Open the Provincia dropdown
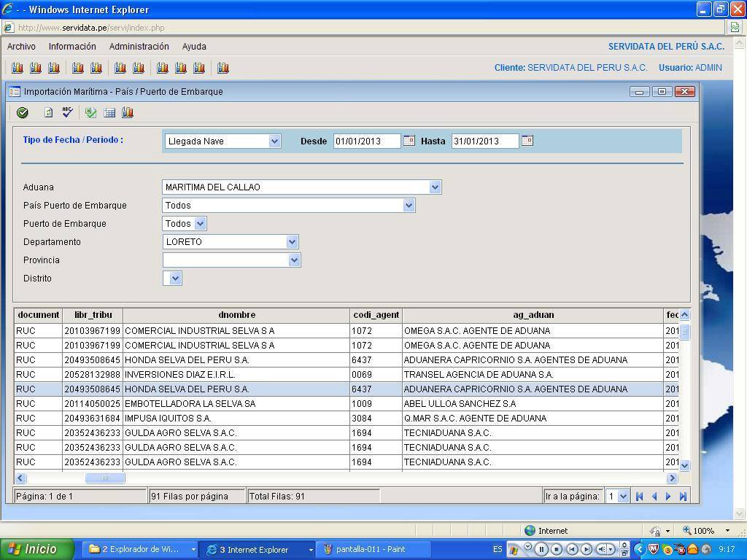This screenshot has width=747, height=560. [294, 260]
